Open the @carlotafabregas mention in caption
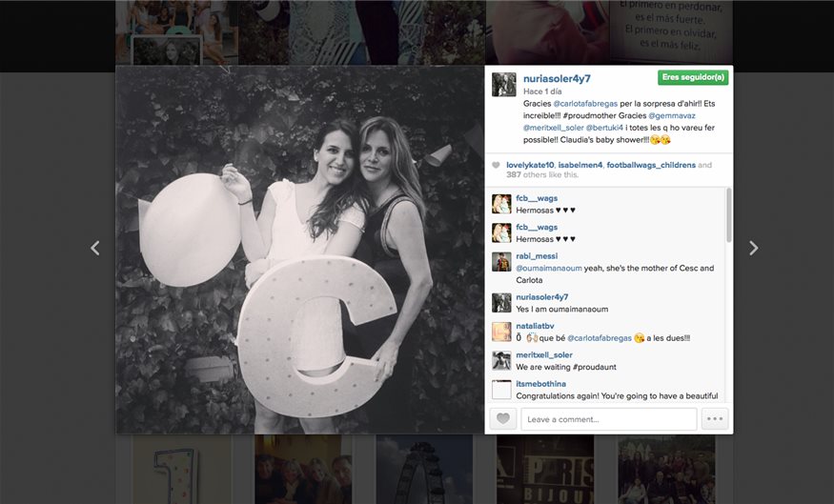834x504 pixels. 593,102
